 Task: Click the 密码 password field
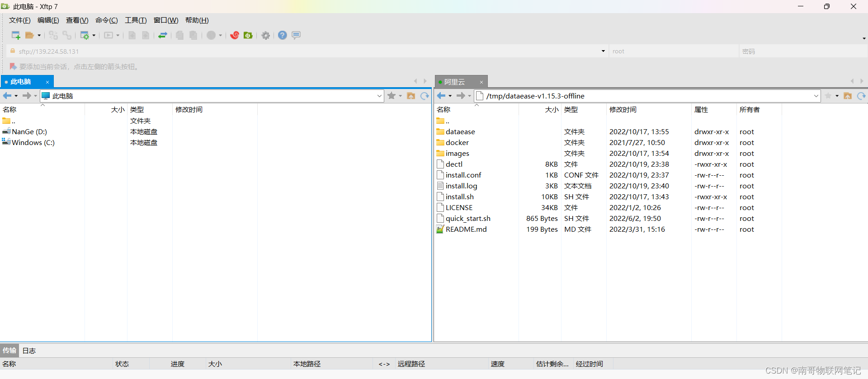click(x=803, y=51)
